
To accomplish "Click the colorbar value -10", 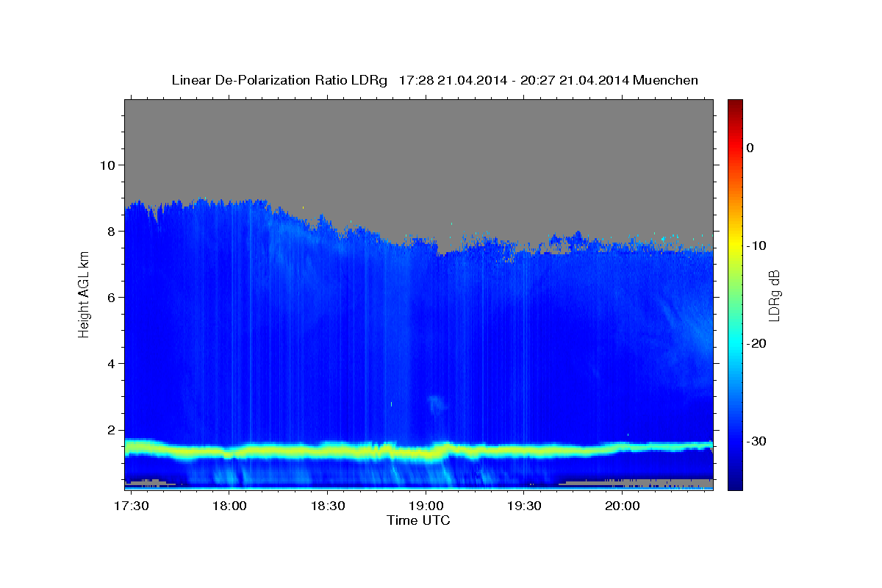I will point(756,245).
